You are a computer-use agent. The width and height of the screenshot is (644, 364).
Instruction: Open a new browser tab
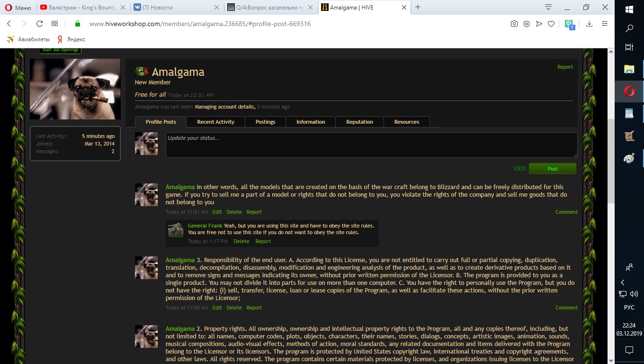(x=418, y=7)
